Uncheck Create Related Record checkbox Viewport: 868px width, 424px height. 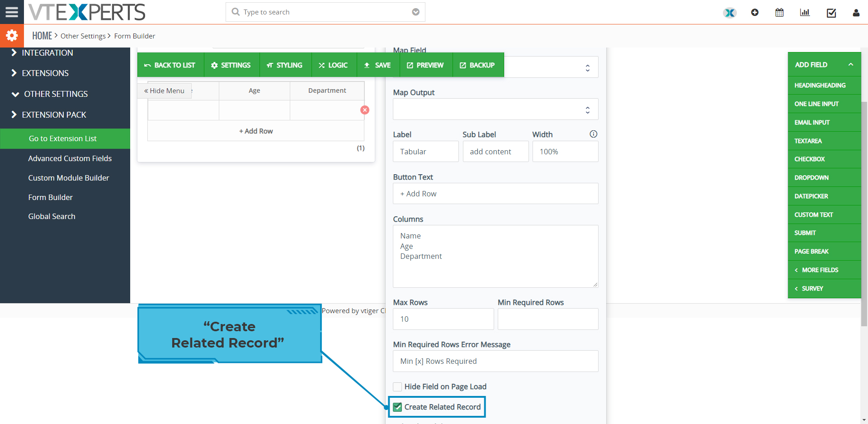click(397, 407)
